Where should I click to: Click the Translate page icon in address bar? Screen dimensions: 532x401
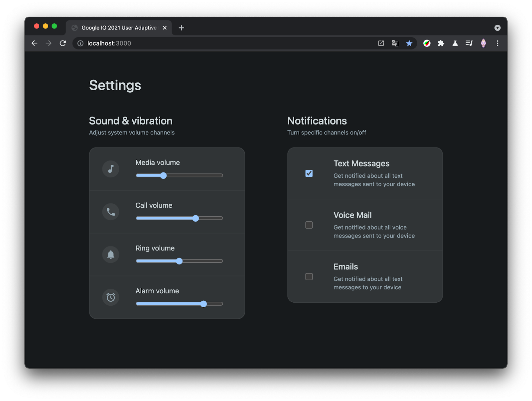[395, 44]
